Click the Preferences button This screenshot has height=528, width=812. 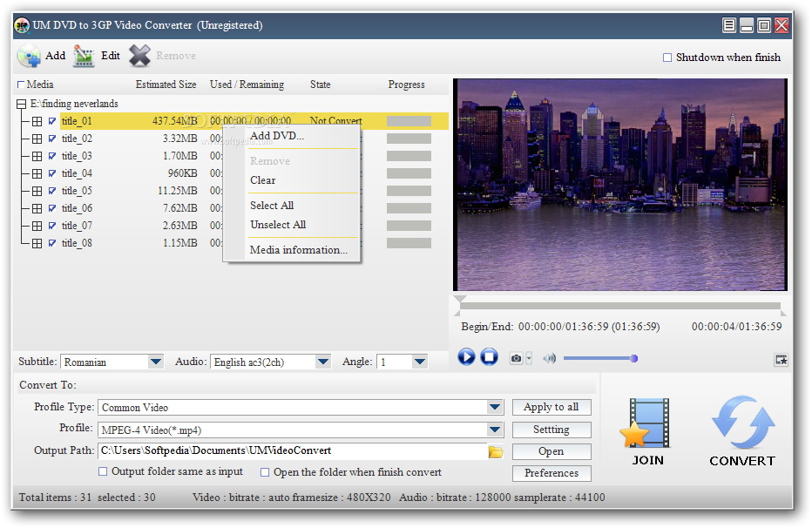[x=551, y=473]
